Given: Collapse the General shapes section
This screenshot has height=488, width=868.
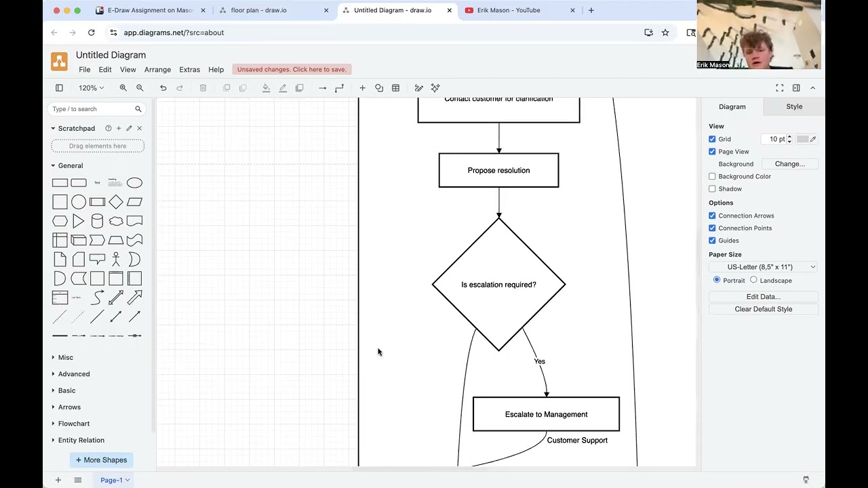Looking at the screenshot, I should pos(70,165).
